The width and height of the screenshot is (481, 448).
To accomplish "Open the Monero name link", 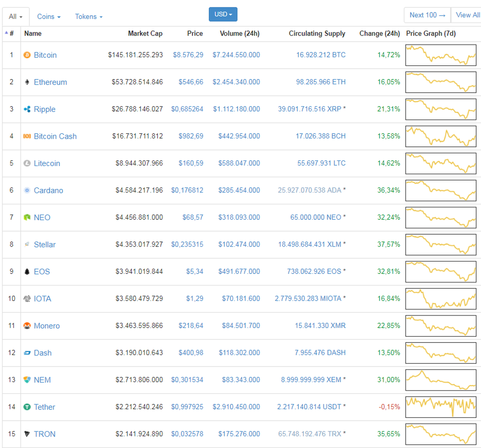I will (47, 326).
